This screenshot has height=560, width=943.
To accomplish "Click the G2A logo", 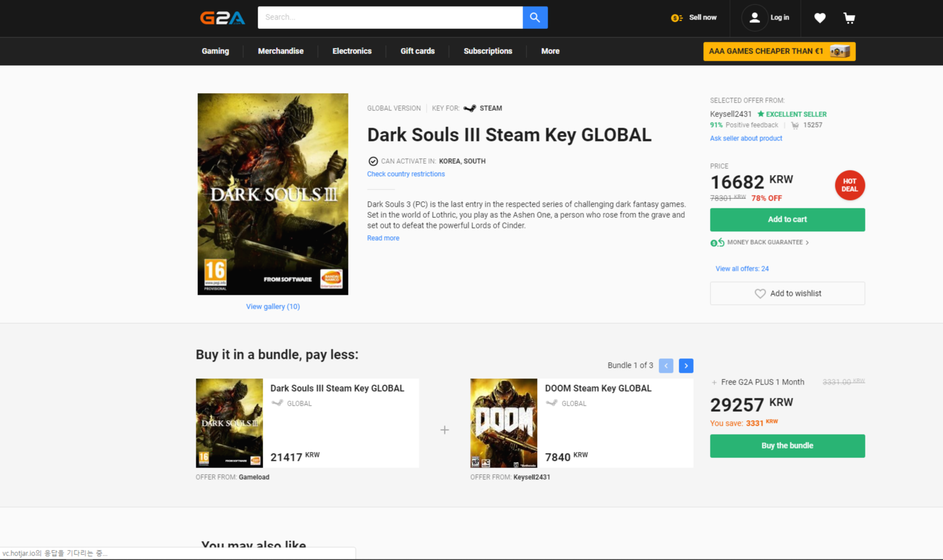I will point(223,18).
